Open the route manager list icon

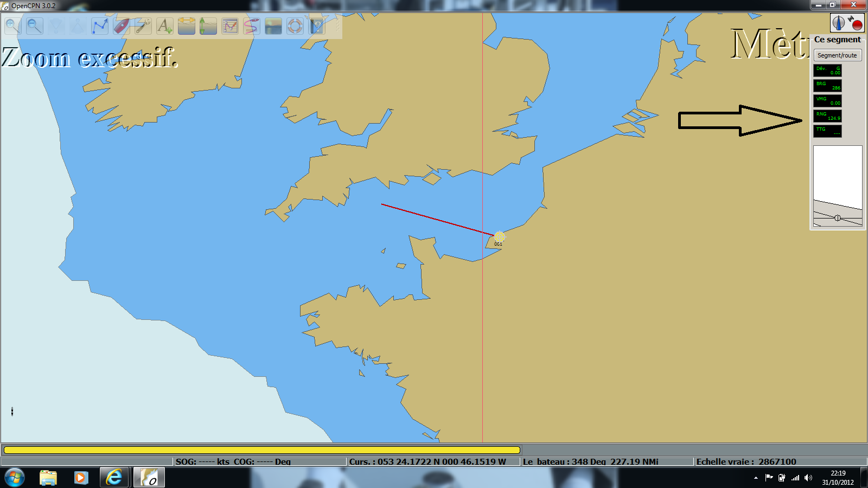(230, 25)
